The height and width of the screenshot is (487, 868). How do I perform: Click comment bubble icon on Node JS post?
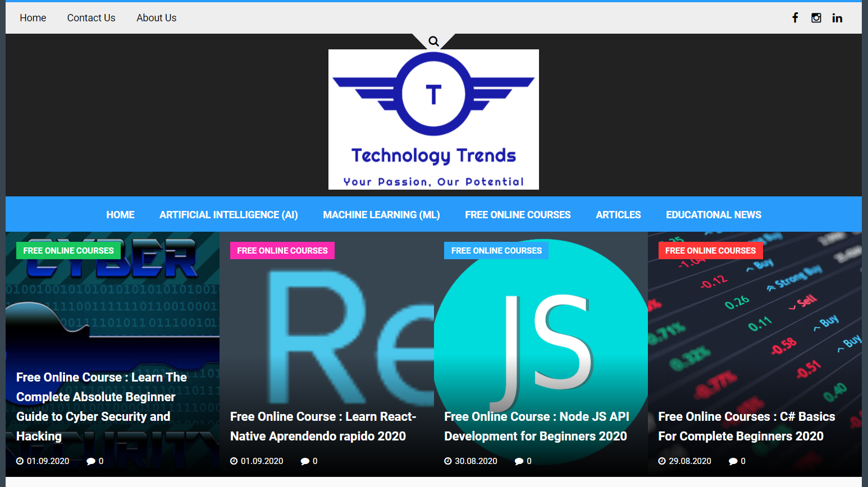(x=519, y=461)
